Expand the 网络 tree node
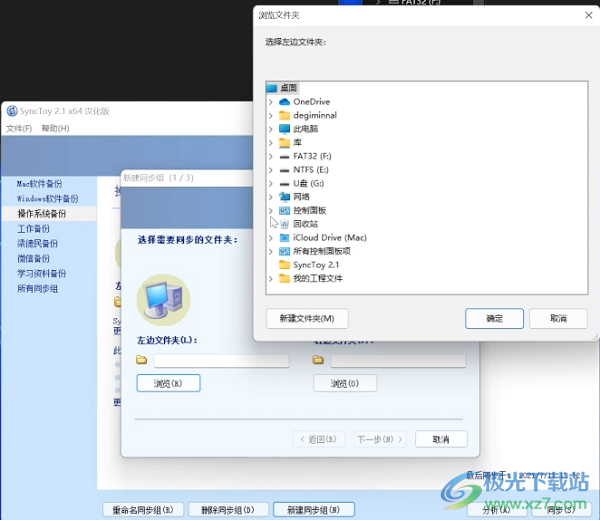 coord(271,197)
